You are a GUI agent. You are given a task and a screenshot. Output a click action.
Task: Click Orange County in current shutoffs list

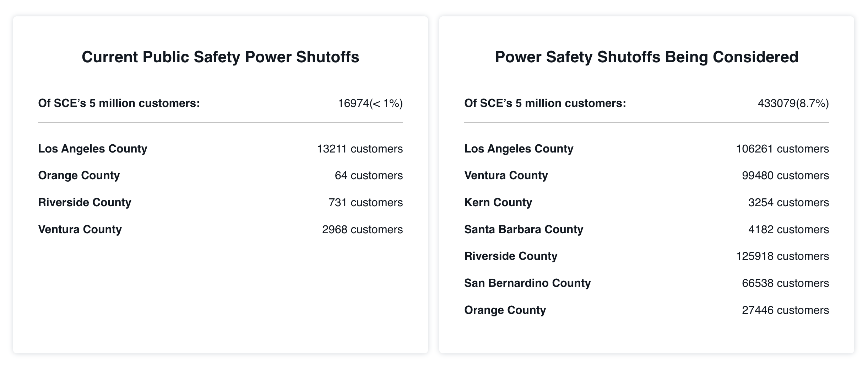(79, 175)
